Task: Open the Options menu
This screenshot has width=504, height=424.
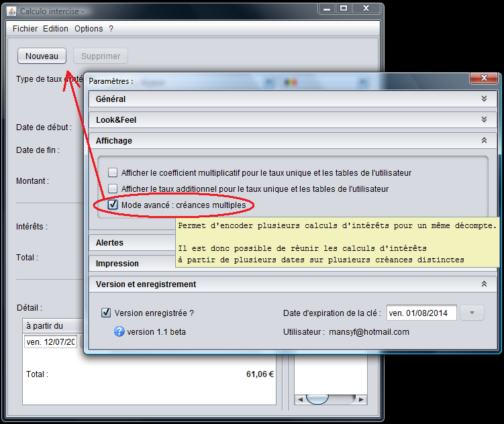Action: pos(89,29)
